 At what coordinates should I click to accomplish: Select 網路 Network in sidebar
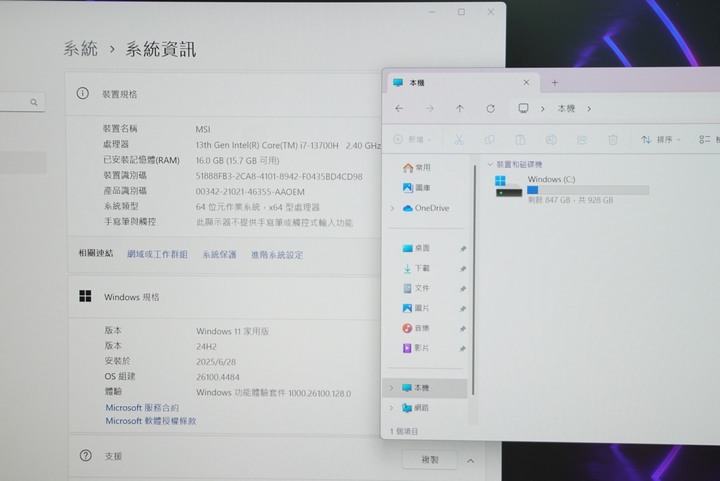point(416,408)
